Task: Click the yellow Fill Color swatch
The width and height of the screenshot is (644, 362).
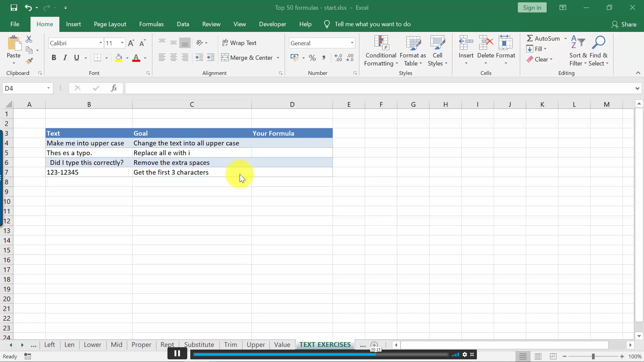Action: (x=119, y=58)
